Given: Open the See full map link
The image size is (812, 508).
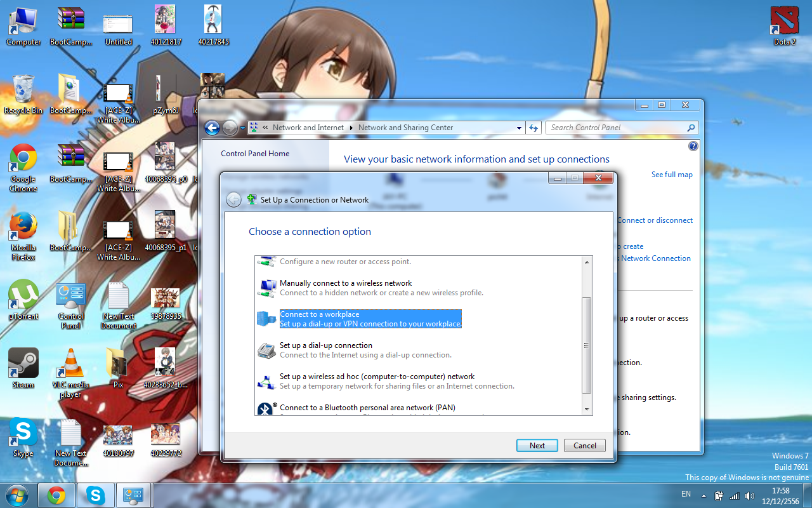Looking at the screenshot, I should coord(672,175).
